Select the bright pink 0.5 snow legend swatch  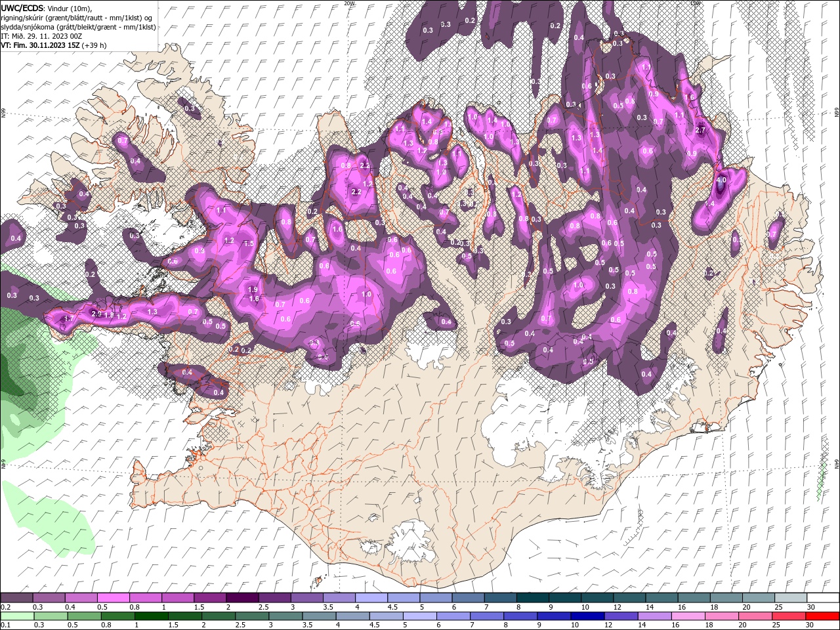tap(113, 598)
